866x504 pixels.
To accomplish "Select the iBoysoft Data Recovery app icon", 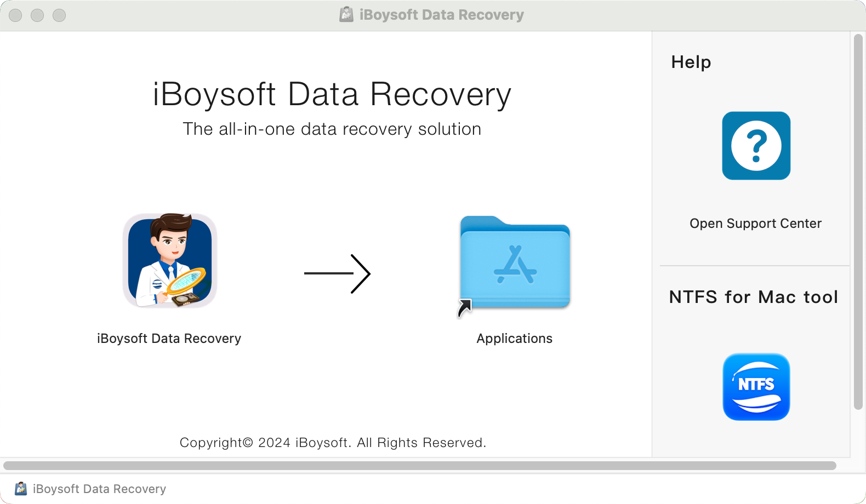I will (x=170, y=261).
